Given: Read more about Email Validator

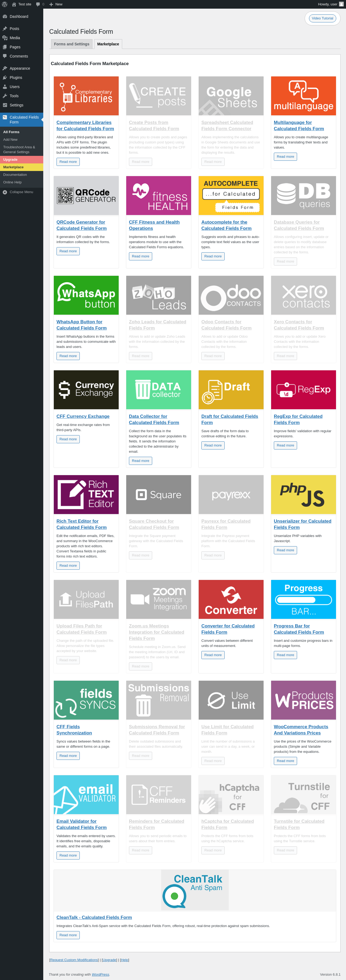Looking at the screenshot, I should 68,855.
